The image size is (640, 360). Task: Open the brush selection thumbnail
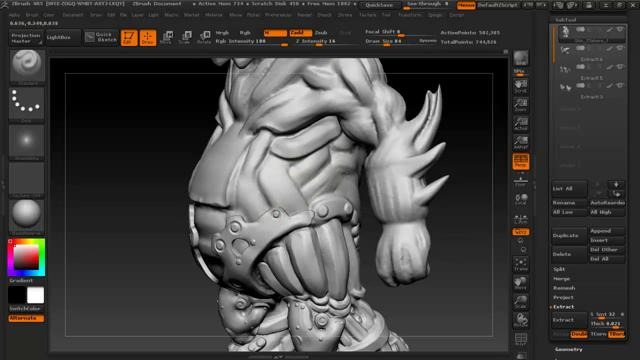(27, 65)
